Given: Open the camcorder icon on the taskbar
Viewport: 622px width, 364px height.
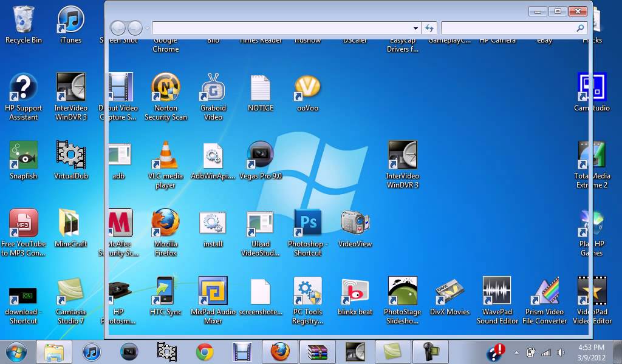Looking at the screenshot, I should pyautogui.click(x=431, y=352).
